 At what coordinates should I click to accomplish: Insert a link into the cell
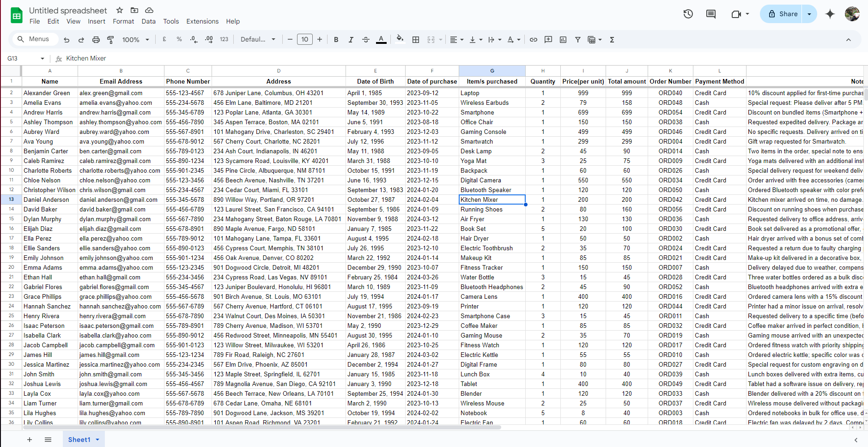534,40
